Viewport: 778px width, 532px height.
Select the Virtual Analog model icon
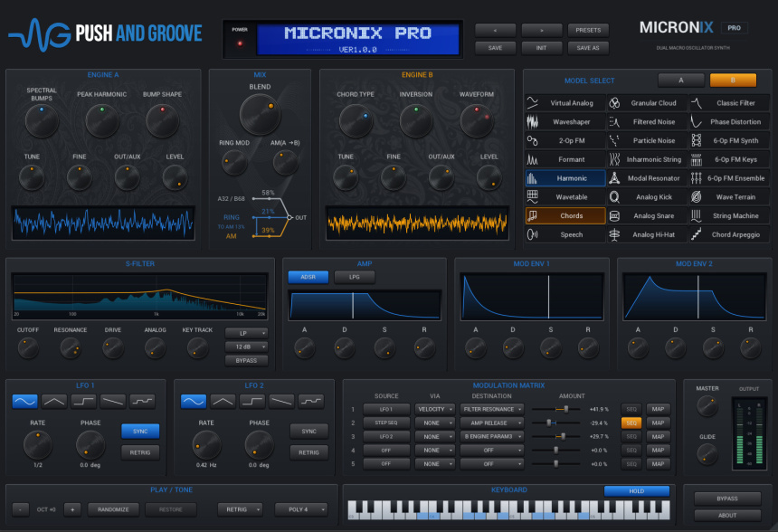533,103
